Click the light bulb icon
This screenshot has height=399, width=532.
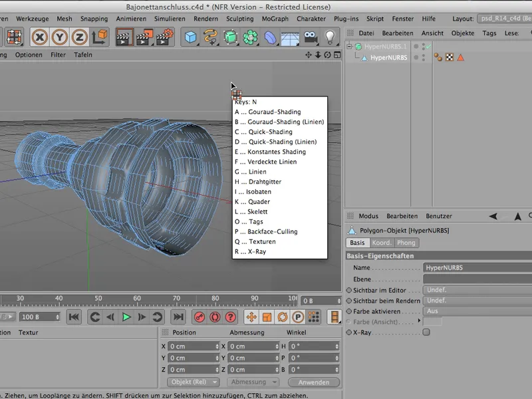coord(329,37)
